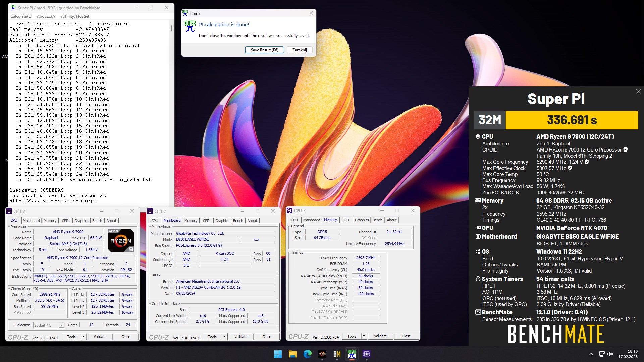Click Close in CPU-Z Mainboard window
The width and height of the screenshot is (644, 362).
(x=267, y=337)
